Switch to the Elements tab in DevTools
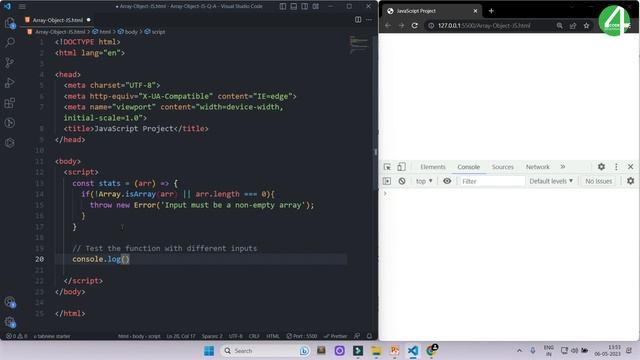 pyautogui.click(x=433, y=167)
